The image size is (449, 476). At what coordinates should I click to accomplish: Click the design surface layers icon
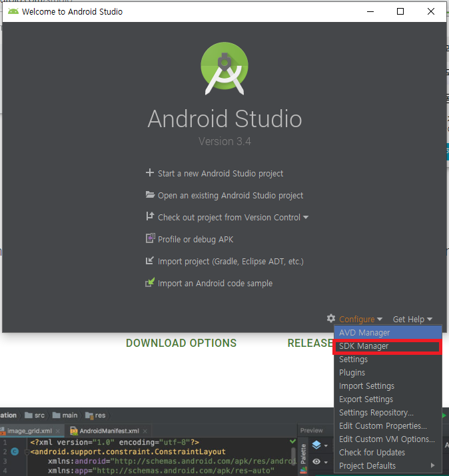click(316, 445)
